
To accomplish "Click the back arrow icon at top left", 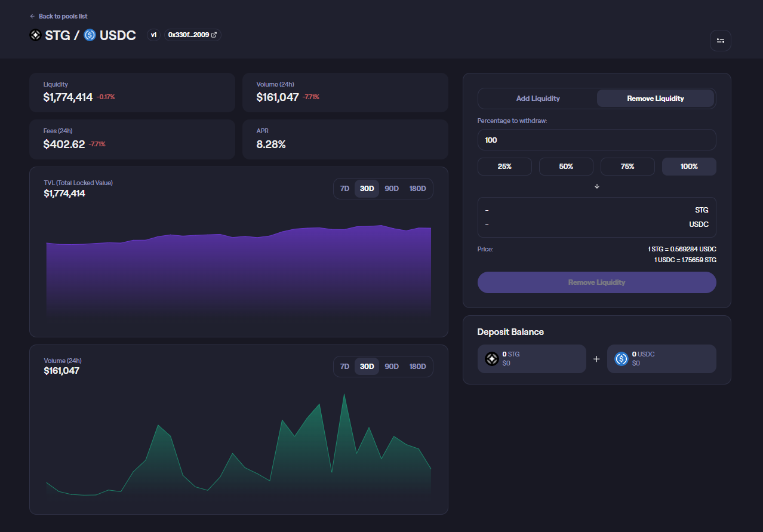I will pos(32,16).
